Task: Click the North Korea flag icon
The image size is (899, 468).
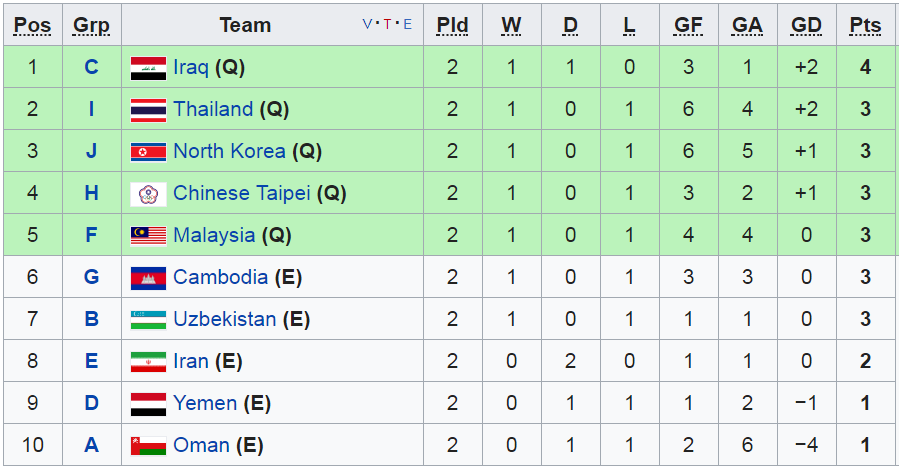Action: [x=148, y=152]
